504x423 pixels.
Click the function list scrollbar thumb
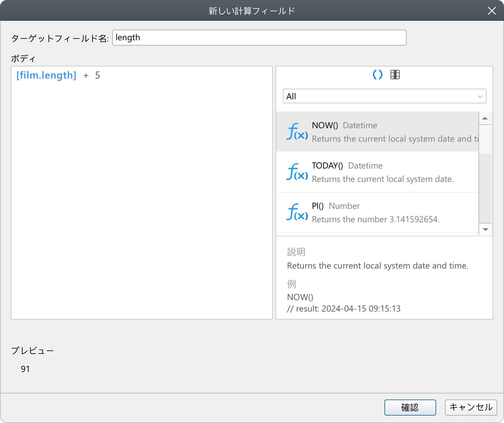pos(485,139)
